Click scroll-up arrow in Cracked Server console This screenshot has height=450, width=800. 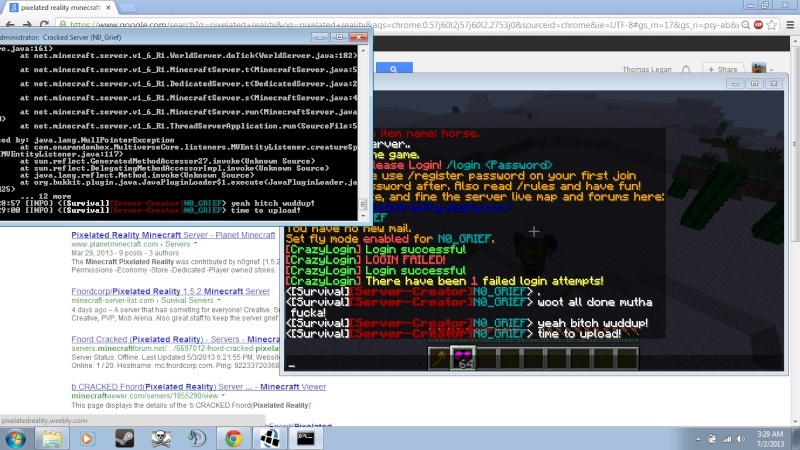tap(363, 49)
